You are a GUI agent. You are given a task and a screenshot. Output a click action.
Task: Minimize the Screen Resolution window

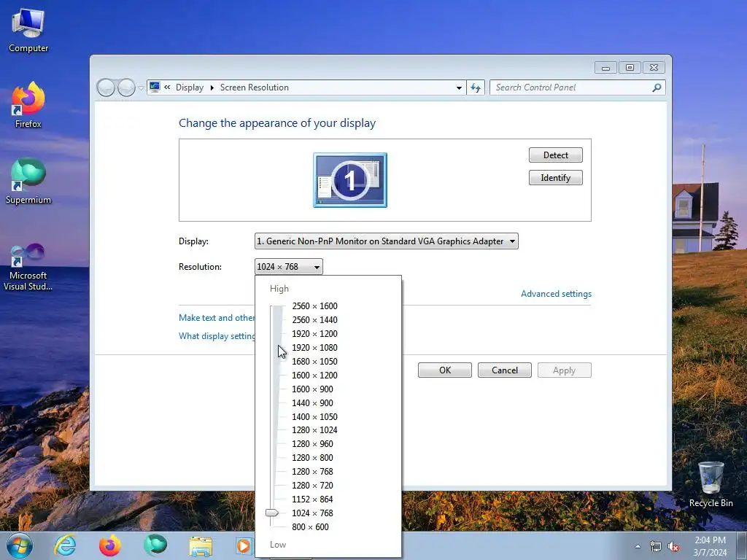tap(605, 68)
